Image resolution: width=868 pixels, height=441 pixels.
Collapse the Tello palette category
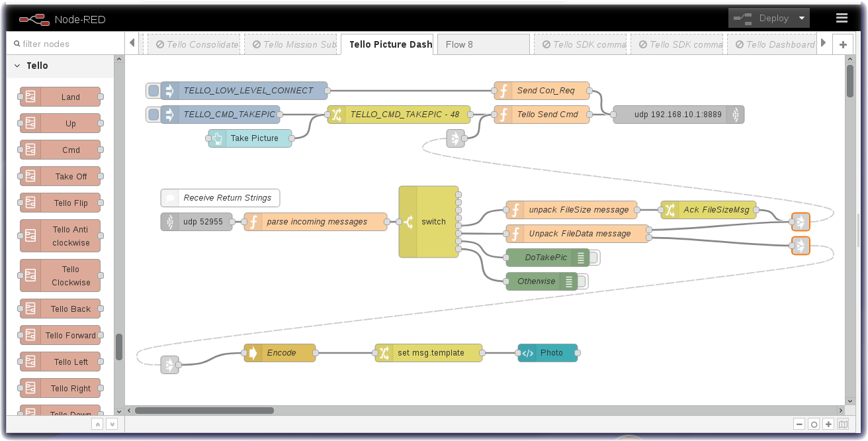click(x=17, y=66)
